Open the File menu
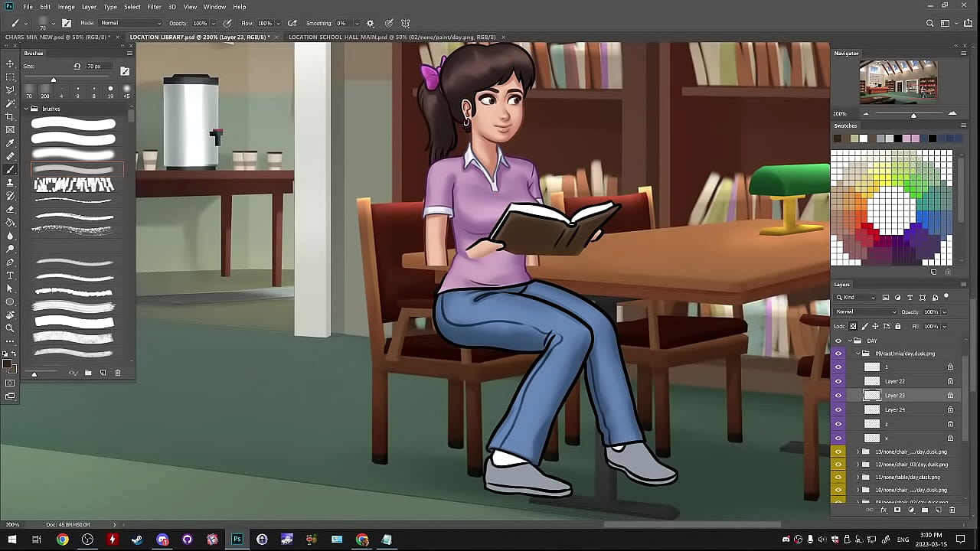 tap(28, 7)
